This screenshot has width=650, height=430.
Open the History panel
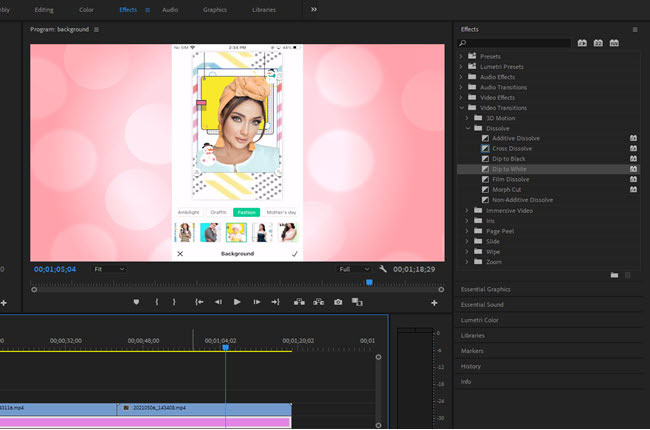coord(471,367)
